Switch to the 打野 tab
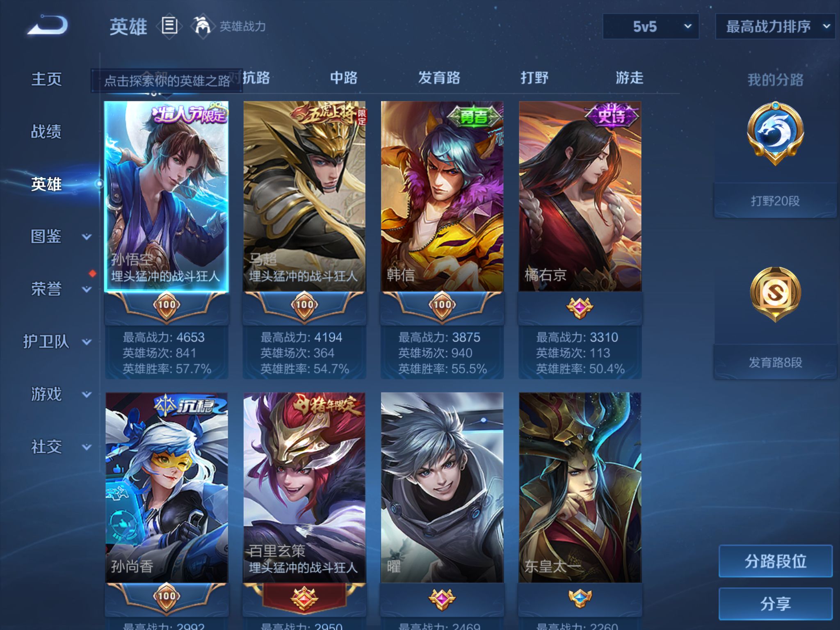Image resolution: width=840 pixels, height=630 pixels. coord(534,78)
